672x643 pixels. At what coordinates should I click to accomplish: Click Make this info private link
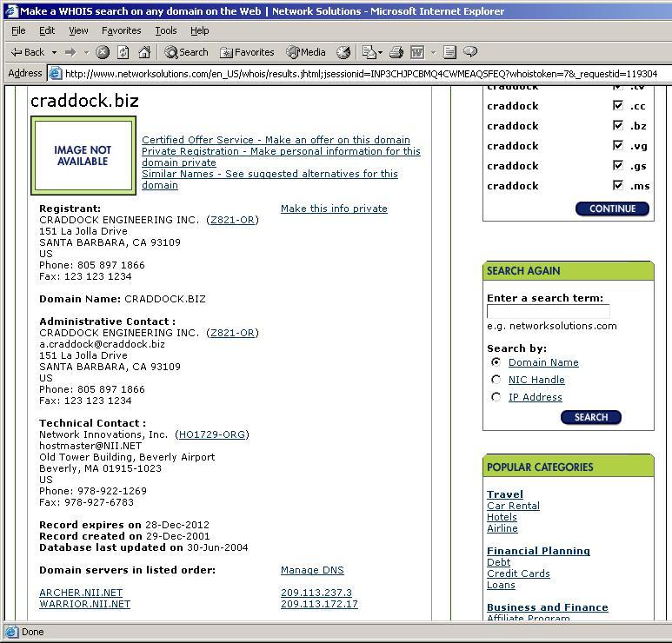click(334, 209)
